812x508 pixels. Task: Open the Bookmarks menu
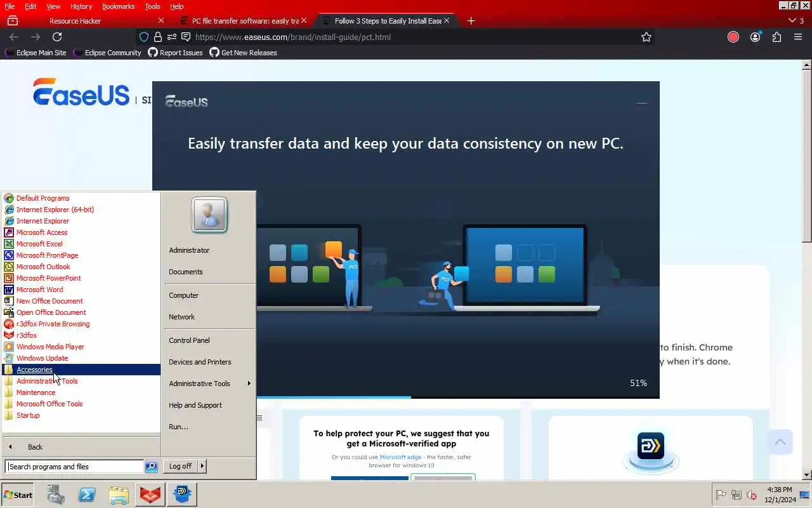pos(118,6)
